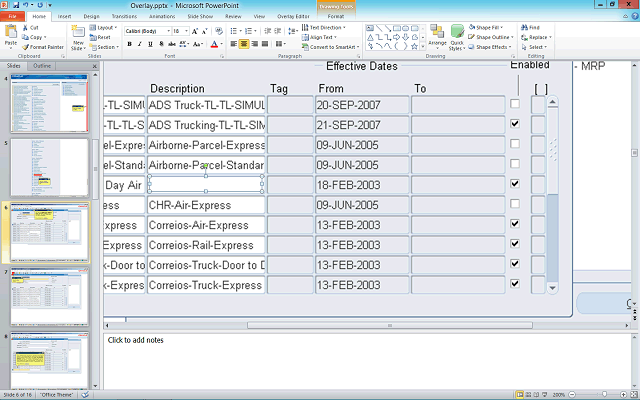Apply Italic formatting

[140, 45]
